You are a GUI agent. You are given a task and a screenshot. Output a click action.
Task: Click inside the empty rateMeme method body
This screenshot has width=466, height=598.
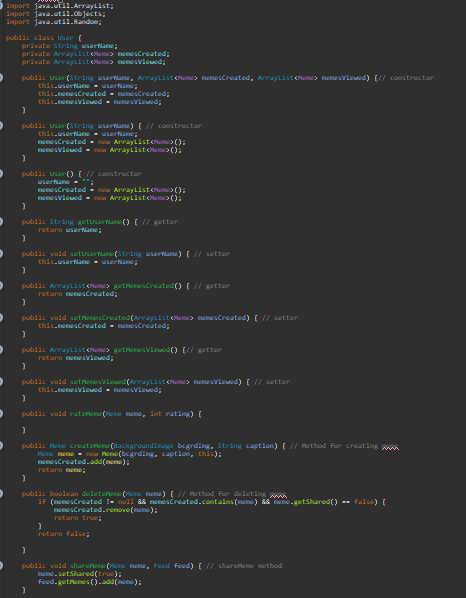(x=114, y=422)
